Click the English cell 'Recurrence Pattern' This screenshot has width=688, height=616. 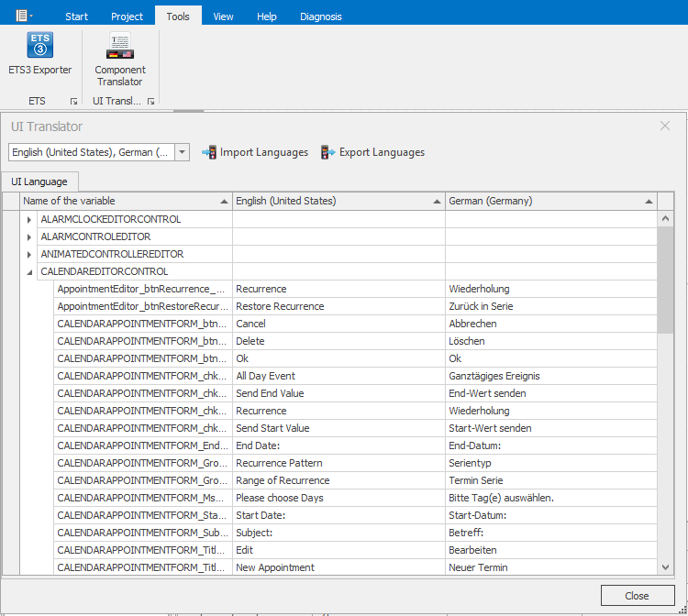tap(338, 463)
